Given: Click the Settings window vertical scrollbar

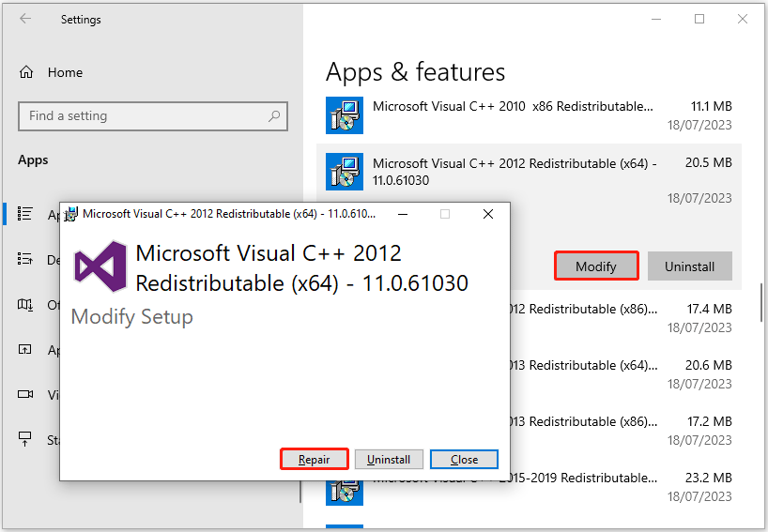Looking at the screenshot, I should coord(761,302).
